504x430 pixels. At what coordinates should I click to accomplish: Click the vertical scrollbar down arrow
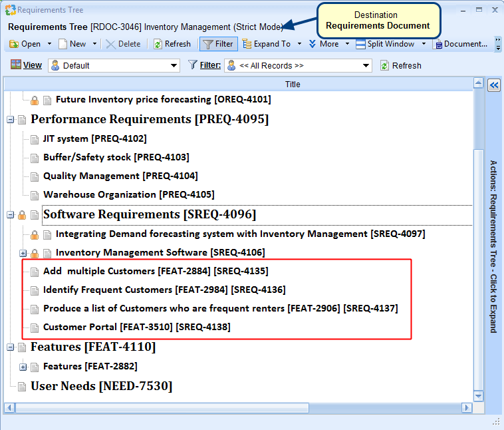coord(478,395)
